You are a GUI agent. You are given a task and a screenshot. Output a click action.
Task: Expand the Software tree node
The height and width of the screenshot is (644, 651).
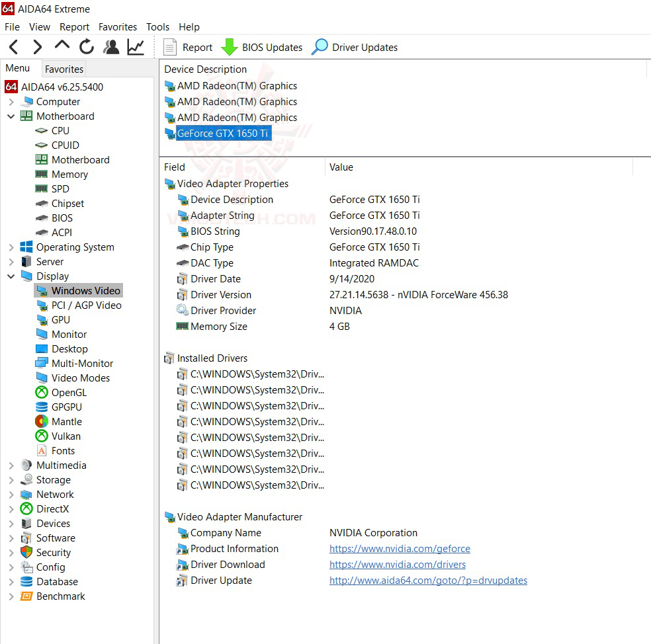(x=11, y=538)
